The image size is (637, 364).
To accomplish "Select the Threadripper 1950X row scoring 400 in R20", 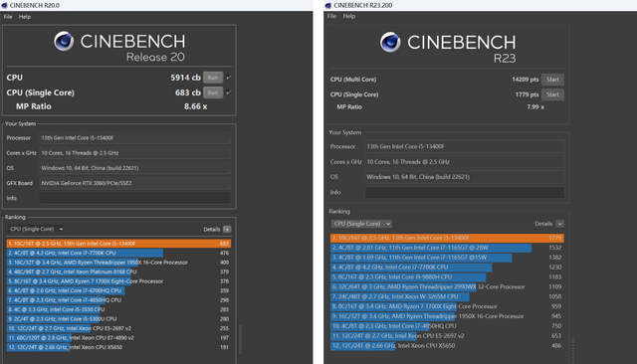I will point(118,263).
